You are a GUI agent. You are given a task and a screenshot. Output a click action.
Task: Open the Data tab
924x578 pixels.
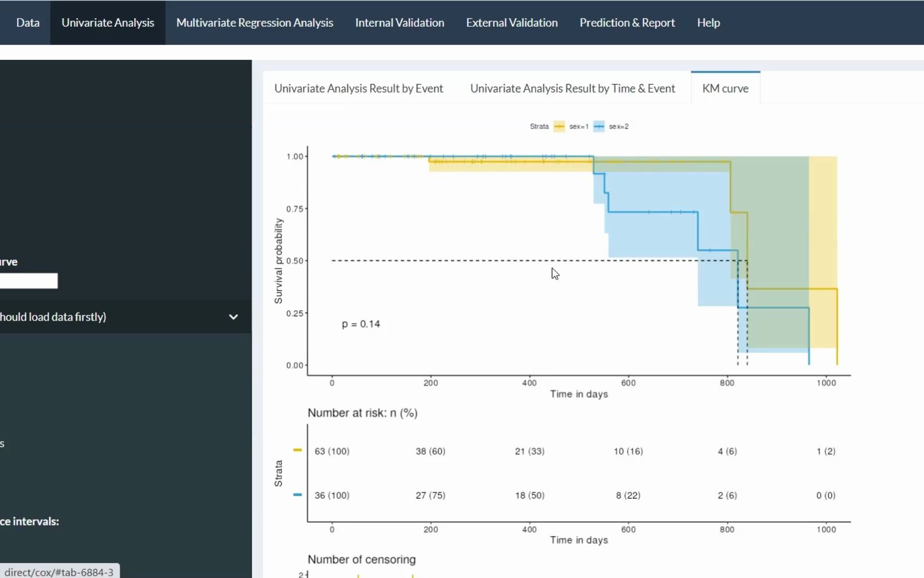28,22
